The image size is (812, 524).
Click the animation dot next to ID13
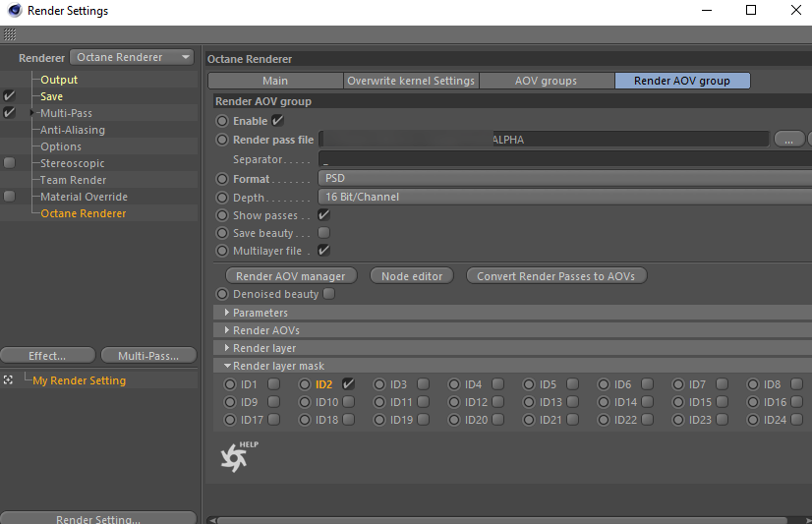(x=529, y=402)
